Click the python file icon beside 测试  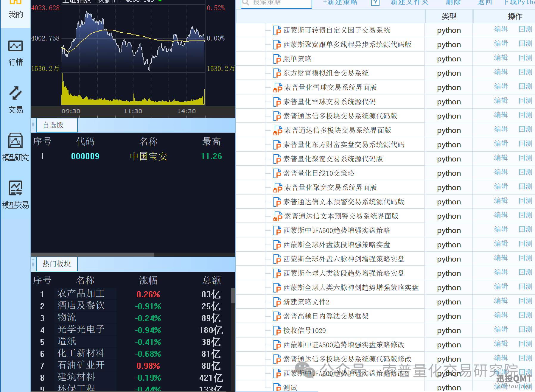tap(277, 387)
